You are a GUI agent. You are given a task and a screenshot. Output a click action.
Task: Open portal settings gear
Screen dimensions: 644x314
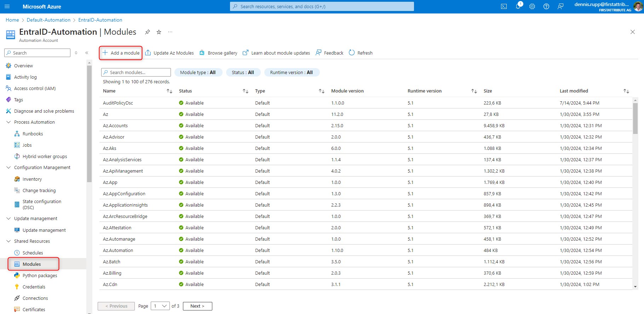[532, 6]
